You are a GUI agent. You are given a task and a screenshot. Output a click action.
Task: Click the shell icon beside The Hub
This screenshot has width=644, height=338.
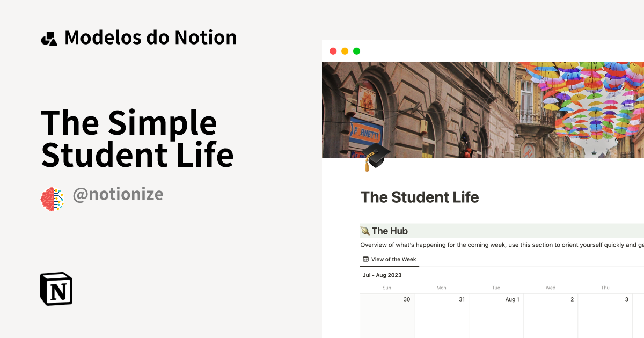365,231
